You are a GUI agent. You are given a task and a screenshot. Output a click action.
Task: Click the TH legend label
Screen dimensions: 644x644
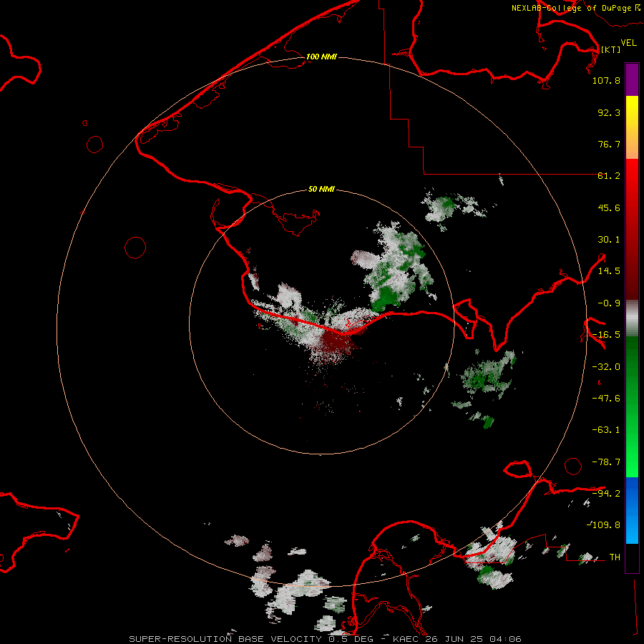(x=615, y=557)
